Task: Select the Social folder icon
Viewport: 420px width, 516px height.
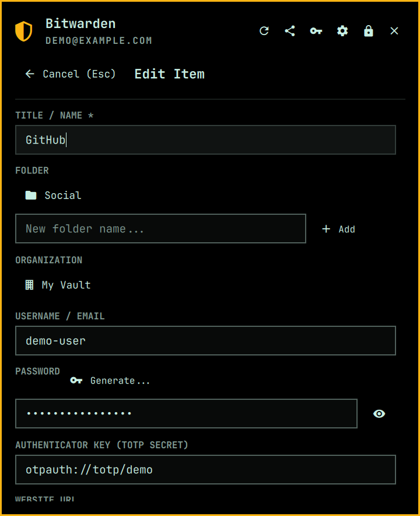Action: [x=31, y=196]
